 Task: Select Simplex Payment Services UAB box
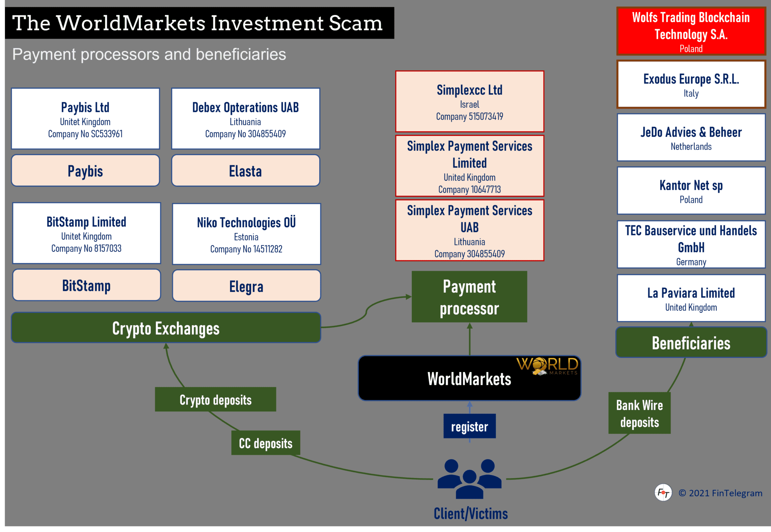coord(470,230)
